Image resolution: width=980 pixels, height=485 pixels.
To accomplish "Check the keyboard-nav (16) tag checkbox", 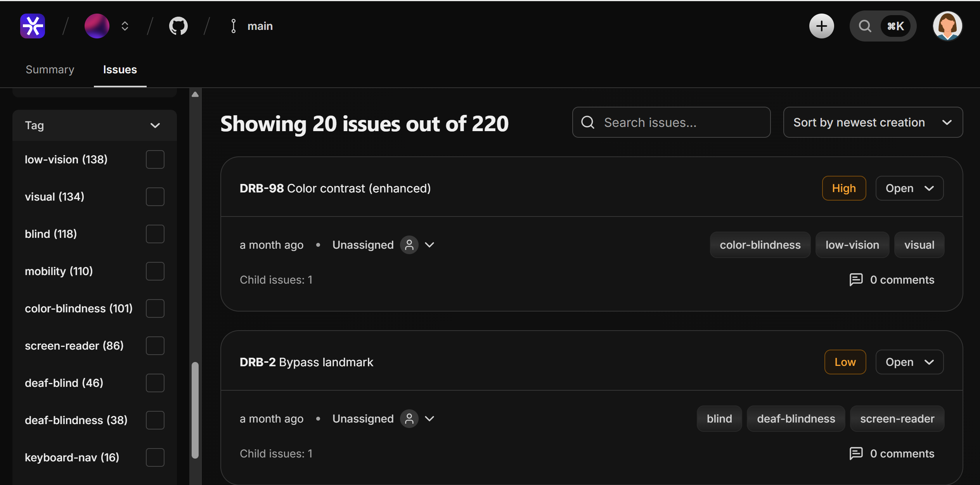I will click(154, 457).
